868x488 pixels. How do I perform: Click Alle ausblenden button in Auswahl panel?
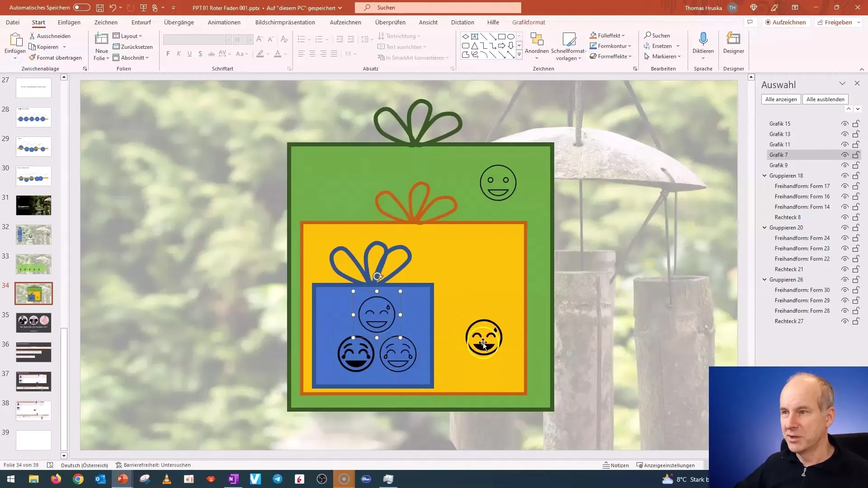(x=825, y=99)
